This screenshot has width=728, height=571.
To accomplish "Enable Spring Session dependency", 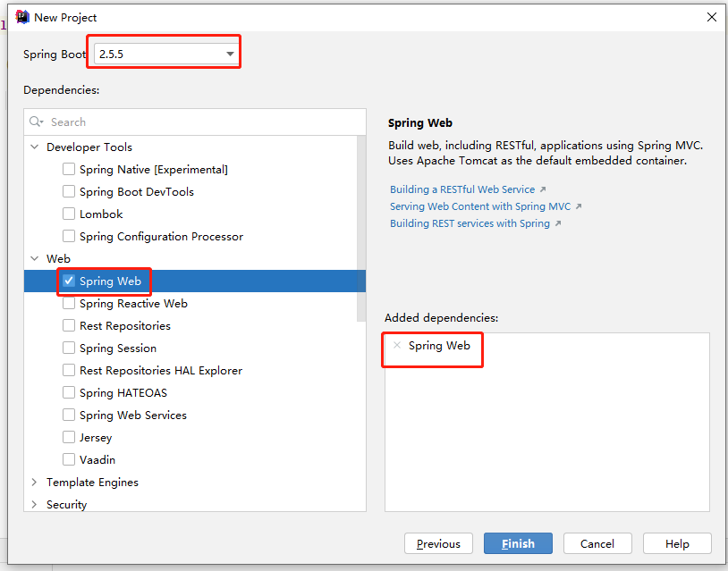I will tap(69, 348).
